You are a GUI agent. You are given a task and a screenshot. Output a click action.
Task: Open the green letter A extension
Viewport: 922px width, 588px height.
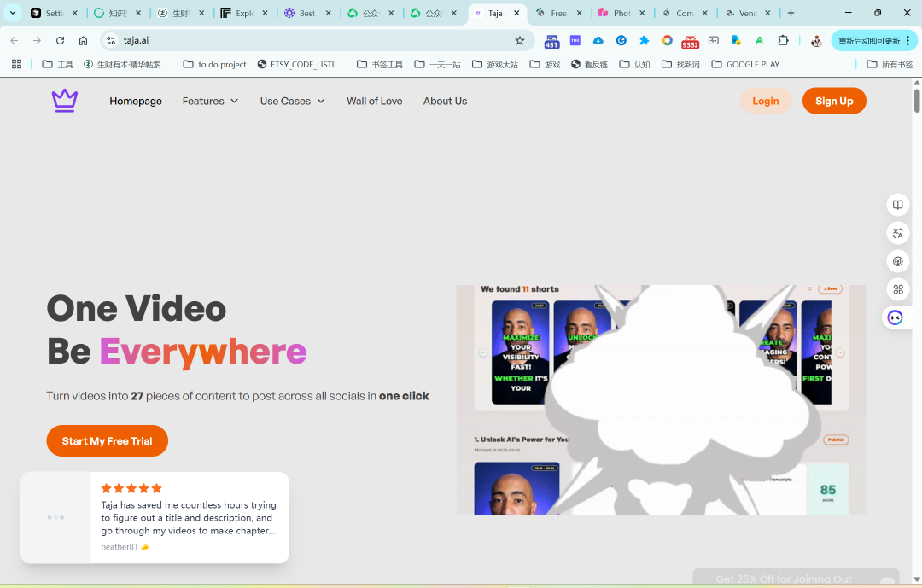[759, 40]
